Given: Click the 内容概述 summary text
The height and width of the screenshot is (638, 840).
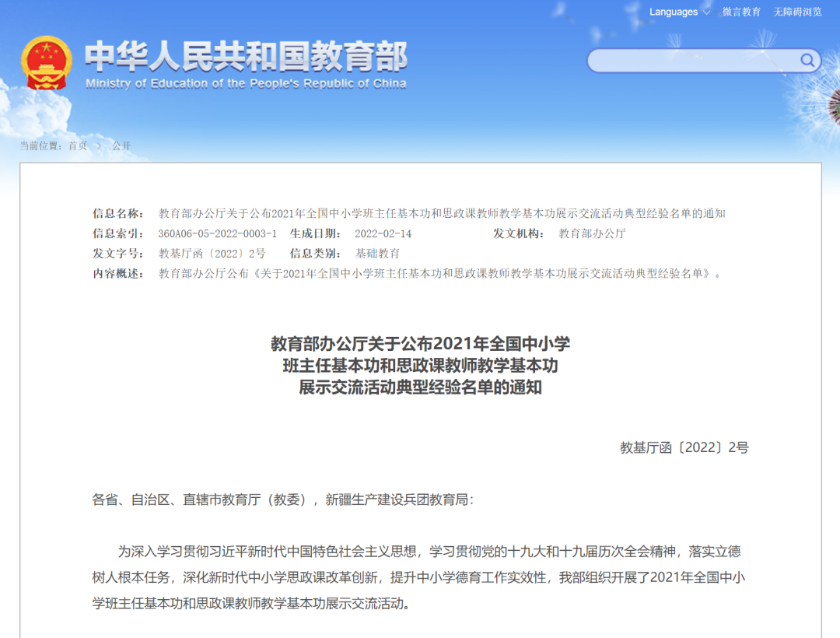Looking at the screenshot, I should click(439, 274).
